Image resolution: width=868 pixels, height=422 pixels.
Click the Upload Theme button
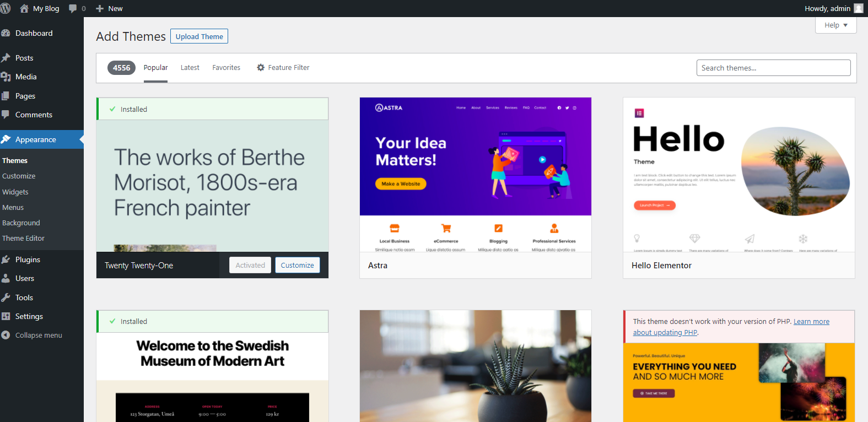tap(199, 36)
